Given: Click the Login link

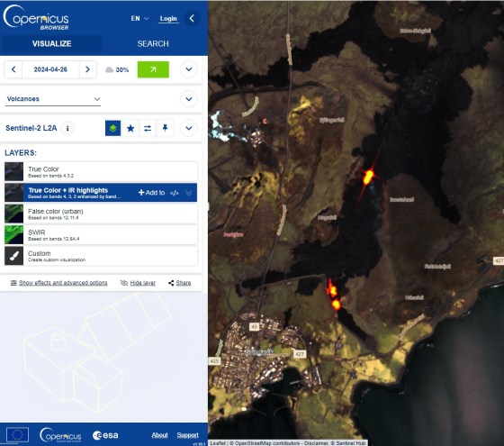Looking at the screenshot, I should coord(168,19).
